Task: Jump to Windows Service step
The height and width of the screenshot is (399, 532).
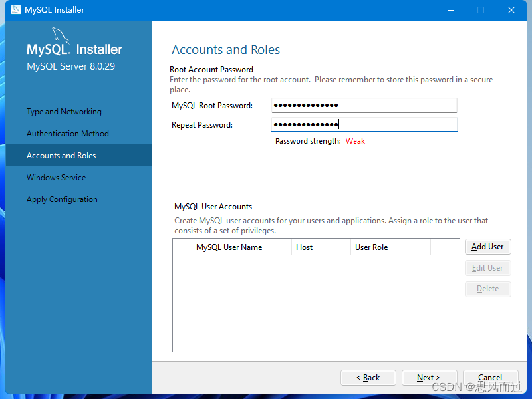Action: click(x=57, y=178)
